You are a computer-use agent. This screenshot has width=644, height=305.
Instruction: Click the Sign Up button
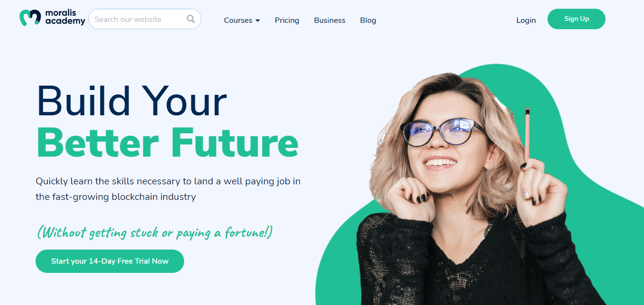[x=576, y=19]
